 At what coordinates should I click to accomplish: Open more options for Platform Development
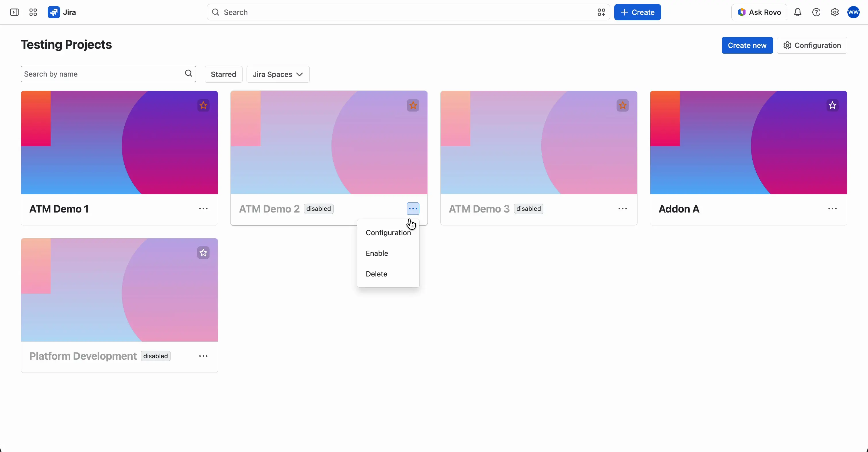[x=203, y=356]
